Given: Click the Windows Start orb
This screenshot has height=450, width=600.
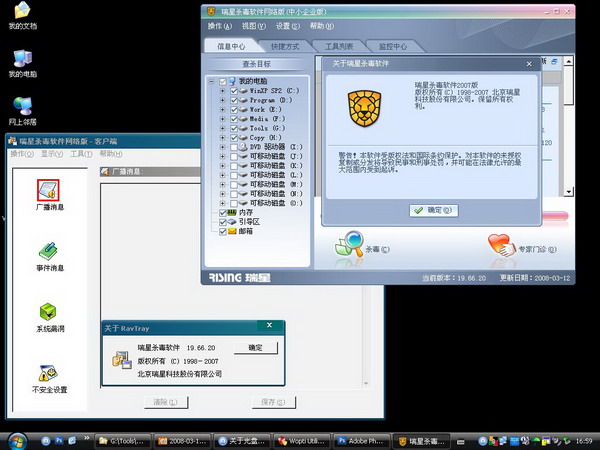Looking at the screenshot, I should (17, 442).
